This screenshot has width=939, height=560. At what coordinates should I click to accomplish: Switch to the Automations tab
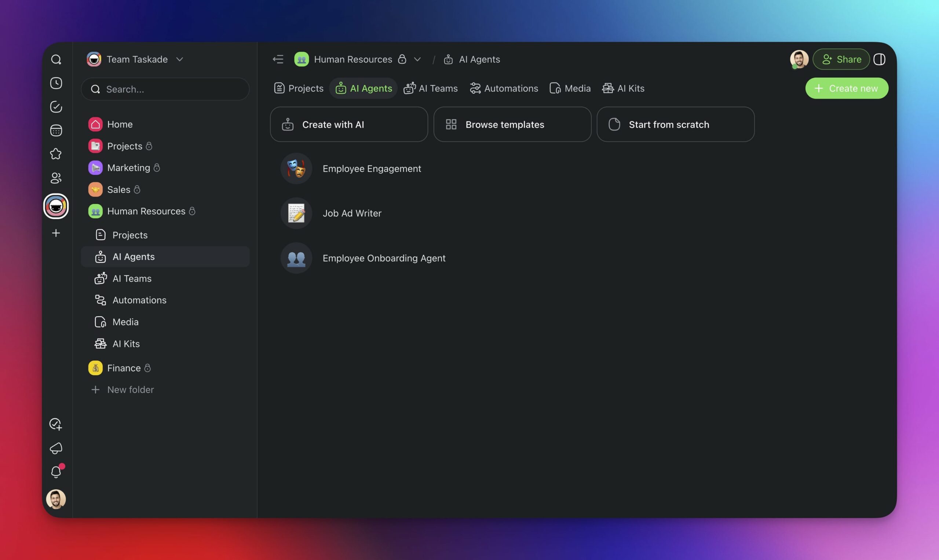(x=504, y=88)
